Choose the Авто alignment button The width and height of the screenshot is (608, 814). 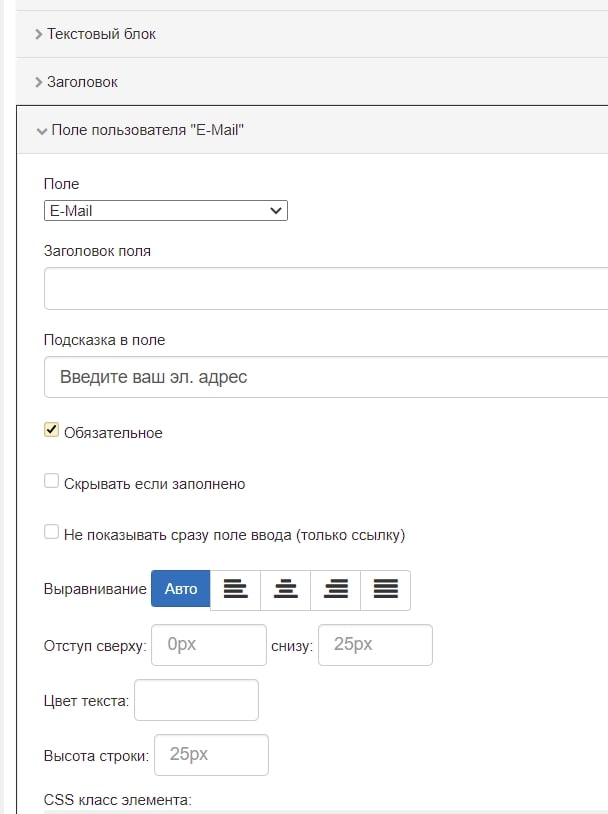(x=181, y=589)
